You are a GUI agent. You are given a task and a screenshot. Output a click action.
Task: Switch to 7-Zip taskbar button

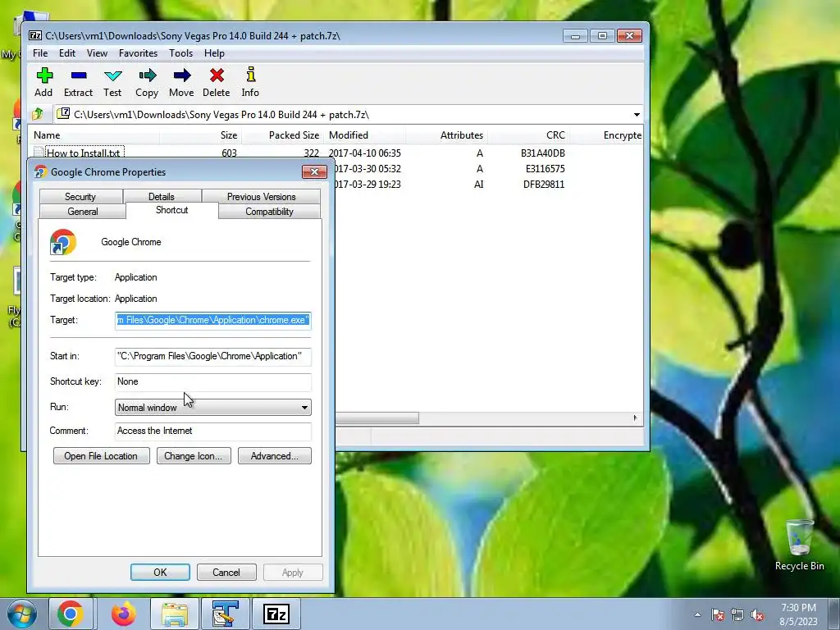276,614
